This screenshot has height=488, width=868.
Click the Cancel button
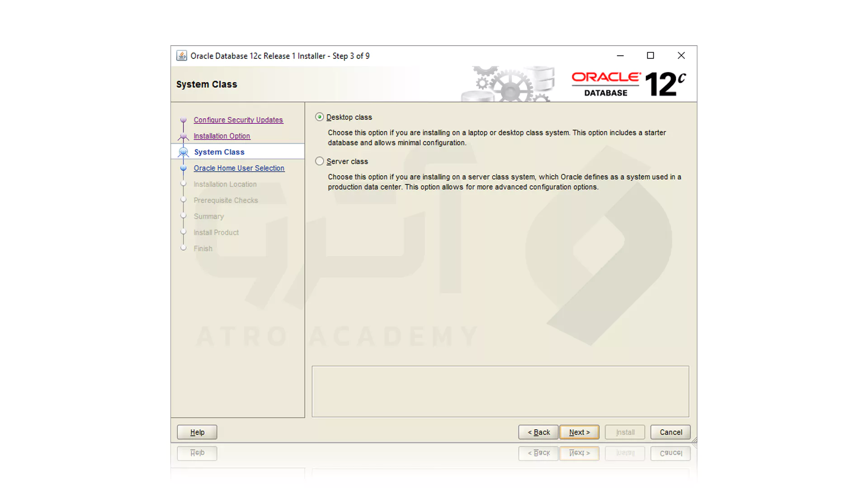[670, 432]
